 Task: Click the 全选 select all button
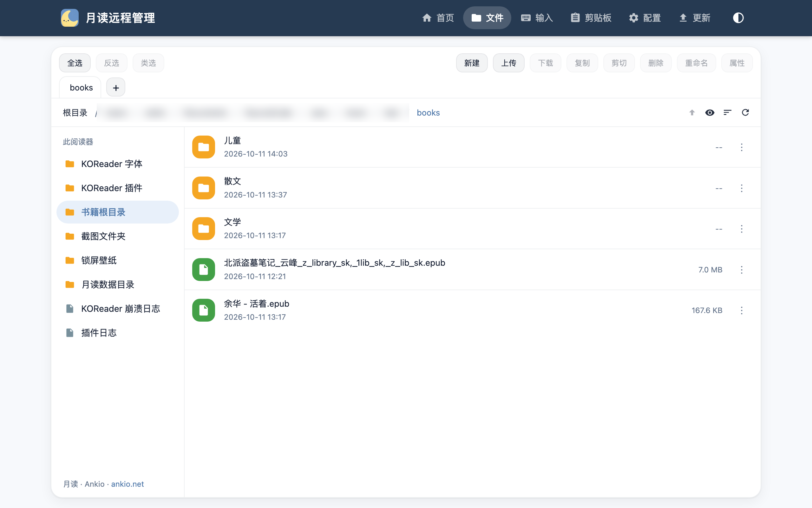click(75, 63)
